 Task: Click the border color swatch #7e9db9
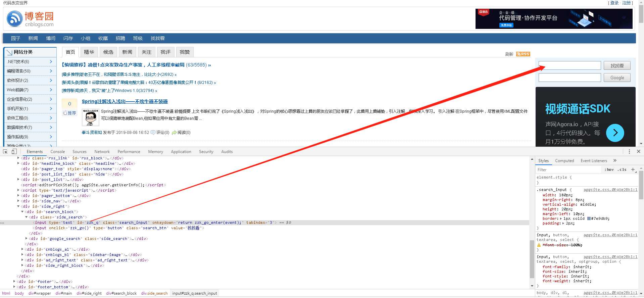click(589, 219)
